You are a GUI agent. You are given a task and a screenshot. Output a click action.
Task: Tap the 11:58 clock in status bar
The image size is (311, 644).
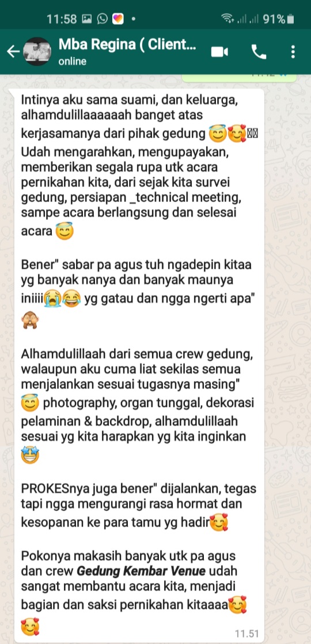(62, 19)
